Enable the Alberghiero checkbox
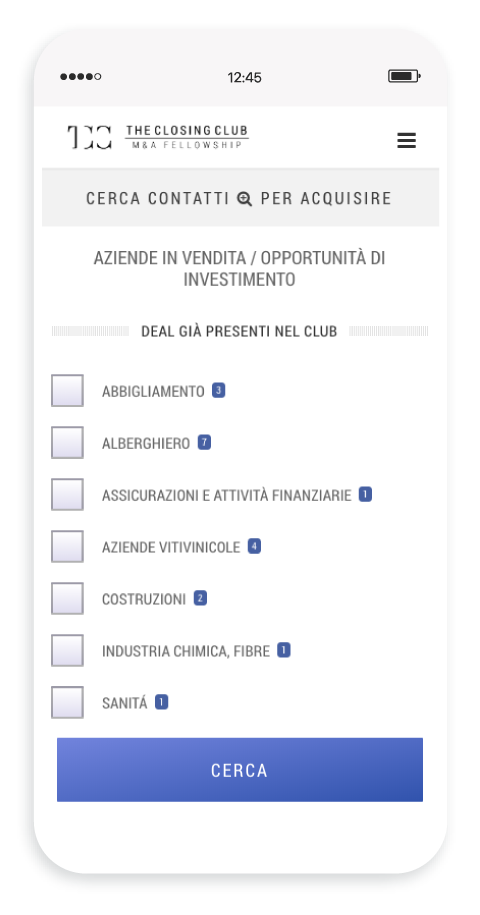 [67, 442]
